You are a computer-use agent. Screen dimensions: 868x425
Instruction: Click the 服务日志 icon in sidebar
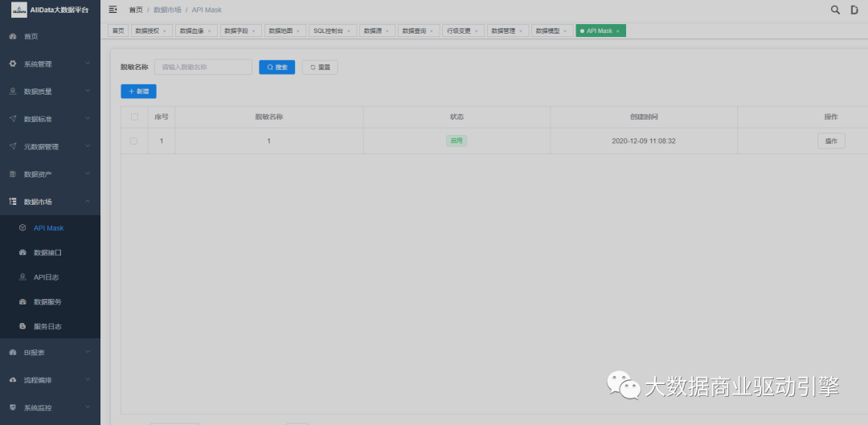(x=23, y=327)
